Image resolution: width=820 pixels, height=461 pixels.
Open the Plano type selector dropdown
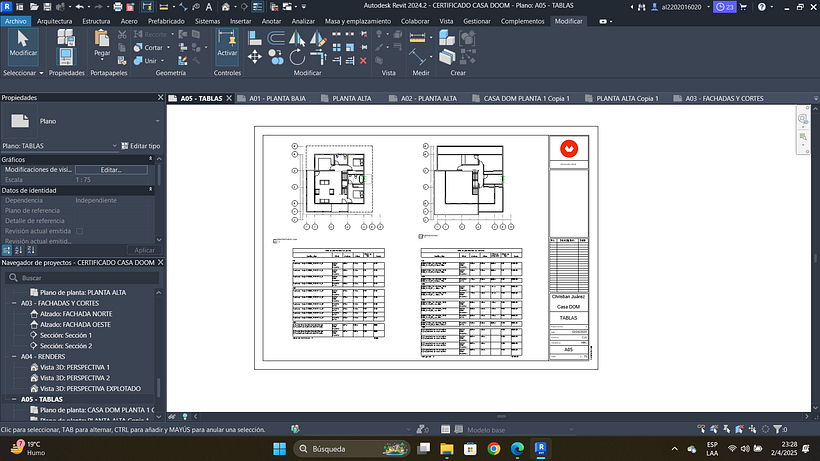tap(157, 121)
